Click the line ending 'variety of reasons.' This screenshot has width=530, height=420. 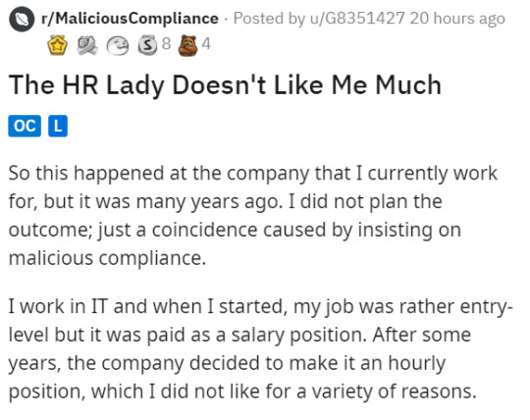(x=242, y=392)
